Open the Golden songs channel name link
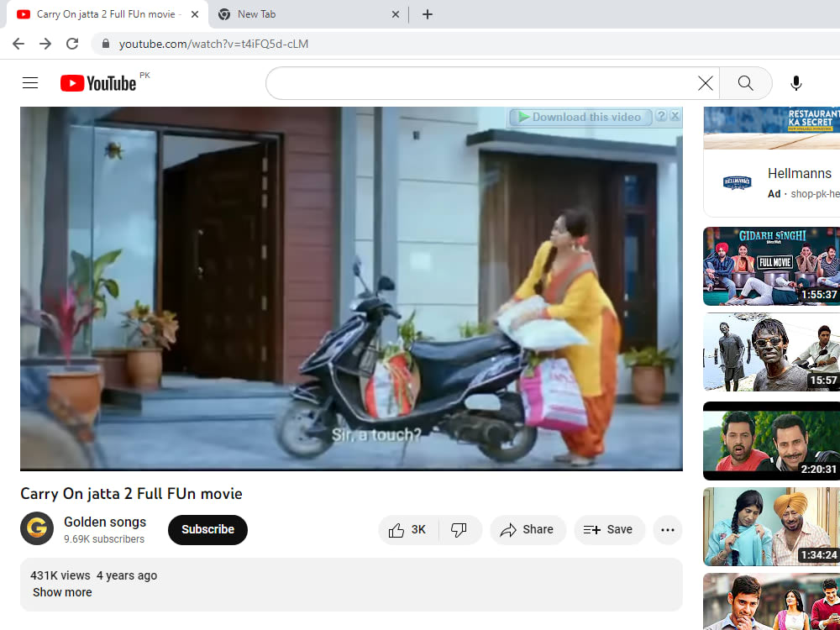Viewport: 840px width, 630px height. tap(105, 522)
